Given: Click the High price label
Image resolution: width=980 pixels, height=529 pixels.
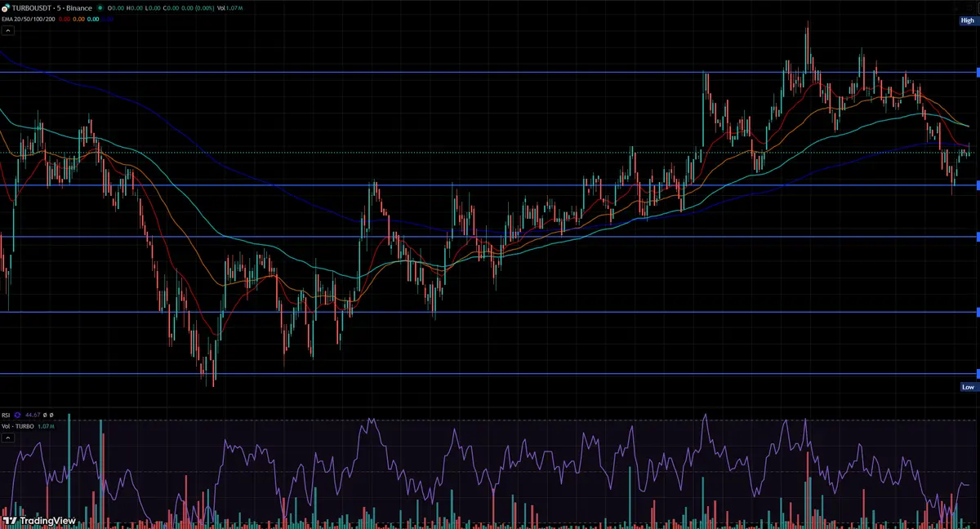Looking at the screenshot, I should coord(968,20).
